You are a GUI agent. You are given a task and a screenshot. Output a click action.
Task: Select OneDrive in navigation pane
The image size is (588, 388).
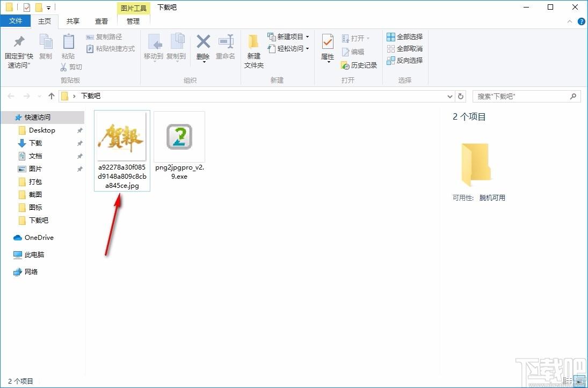click(39, 237)
